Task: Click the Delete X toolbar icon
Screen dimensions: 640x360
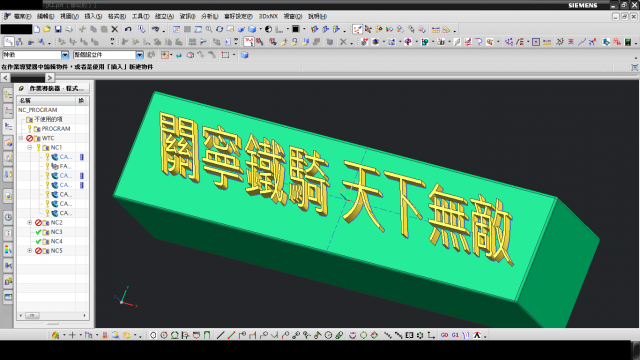Action: pyautogui.click(x=115, y=29)
